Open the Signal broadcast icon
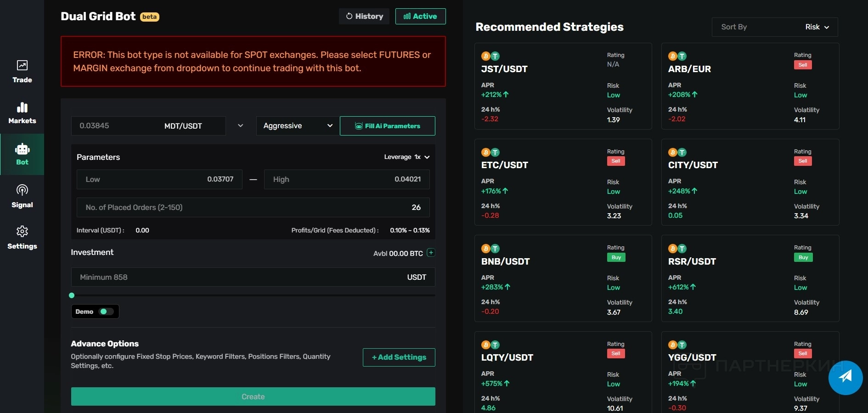The width and height of the screenshot is (868, 413). point(22,190)
